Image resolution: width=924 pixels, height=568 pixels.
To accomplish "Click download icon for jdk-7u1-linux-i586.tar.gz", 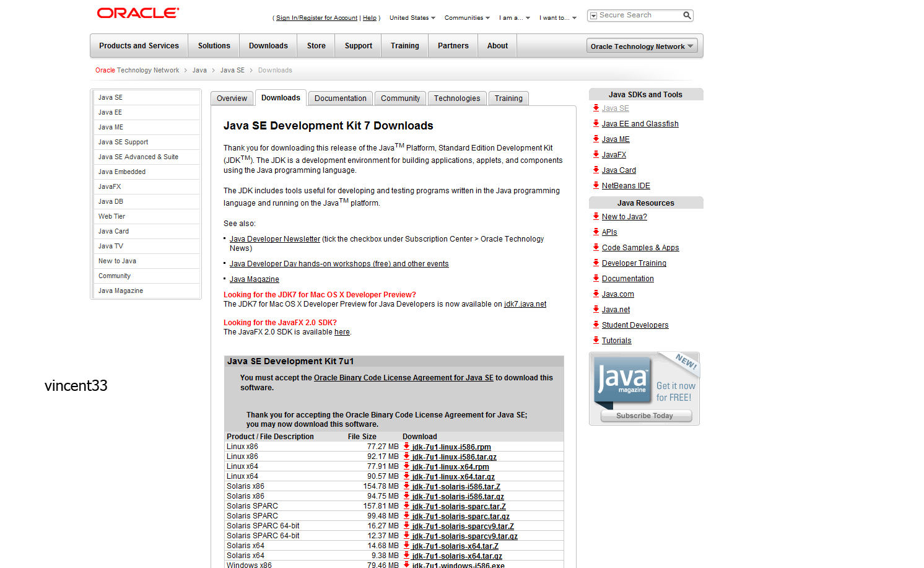I will tap(406, 456).
